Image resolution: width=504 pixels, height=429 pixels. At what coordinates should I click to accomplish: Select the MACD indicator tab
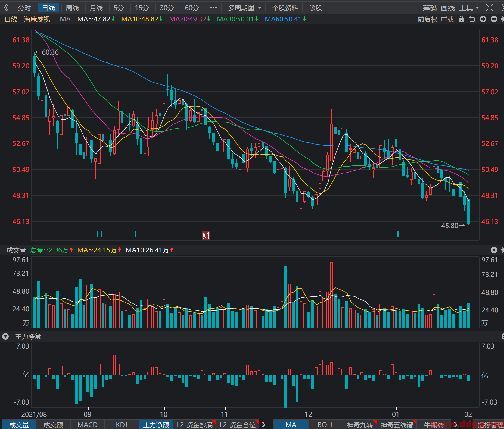click(88, 425)
